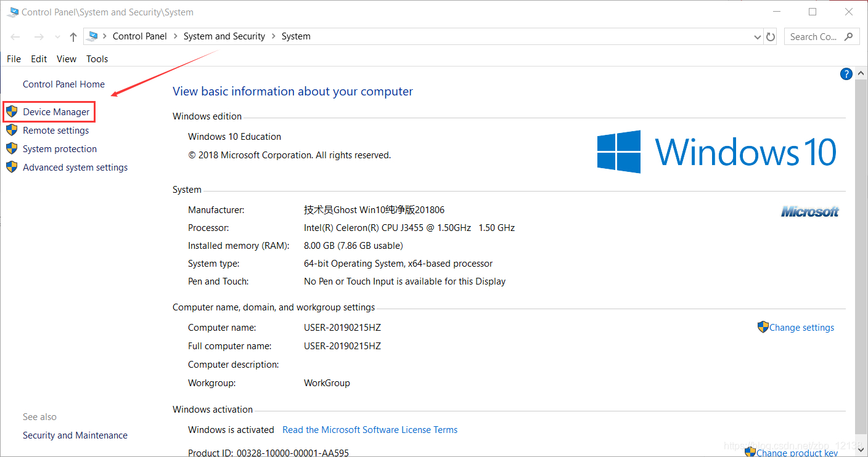Open Security and Maintenance link
Screen dimensions: 868x457
coord(75,435)
